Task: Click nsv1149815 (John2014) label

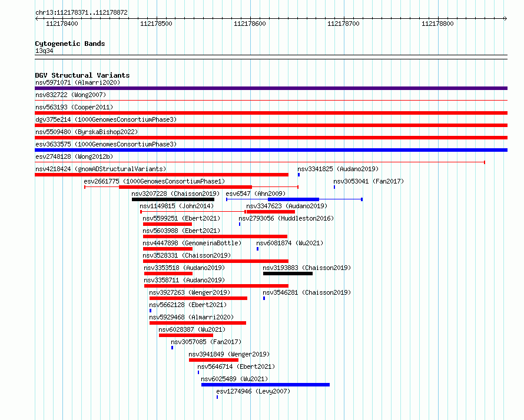Action: click(x=177, y=206)
